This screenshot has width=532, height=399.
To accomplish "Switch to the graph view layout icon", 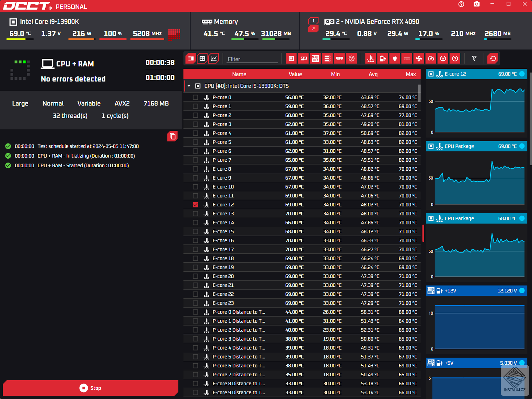I will tap(214, 58).
